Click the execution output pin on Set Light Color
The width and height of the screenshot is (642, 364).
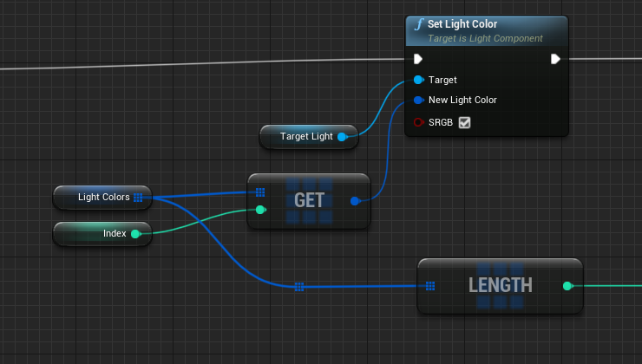click(x=555, y=59)
